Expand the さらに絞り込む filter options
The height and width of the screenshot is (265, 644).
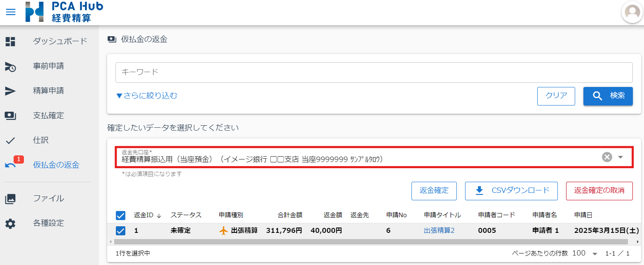coord(147,96)
